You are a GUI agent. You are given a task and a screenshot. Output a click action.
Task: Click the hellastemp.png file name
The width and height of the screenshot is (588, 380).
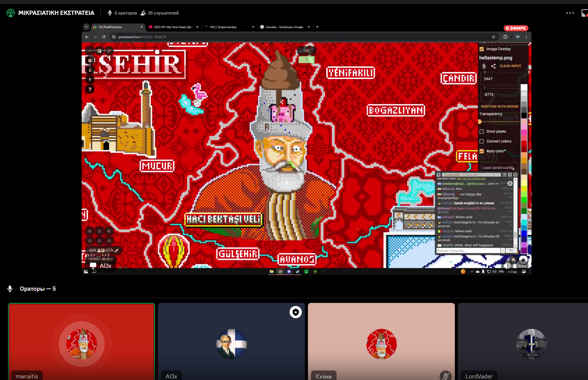pos(496,58)
